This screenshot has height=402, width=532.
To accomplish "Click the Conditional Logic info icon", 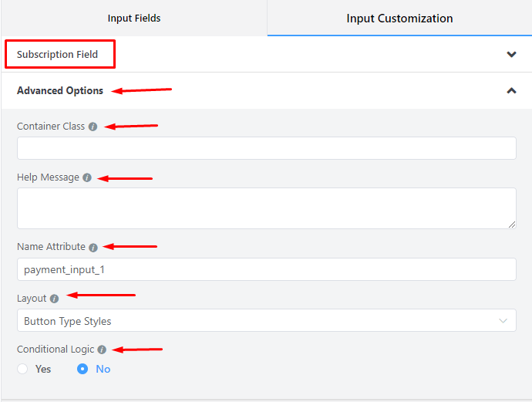I will coord(102,350).
